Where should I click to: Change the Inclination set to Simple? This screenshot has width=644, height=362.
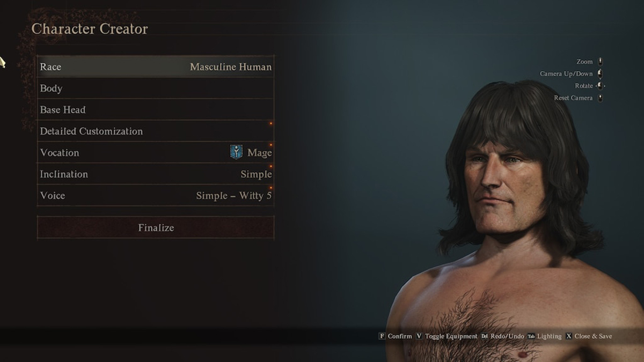[x=156, y=174]
